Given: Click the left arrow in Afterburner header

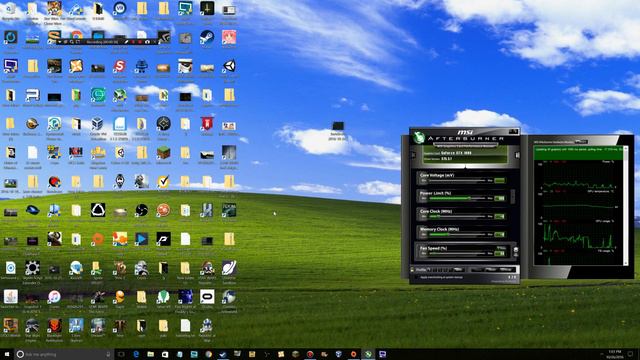Looking at the screenshot, I should click(413, 155).
